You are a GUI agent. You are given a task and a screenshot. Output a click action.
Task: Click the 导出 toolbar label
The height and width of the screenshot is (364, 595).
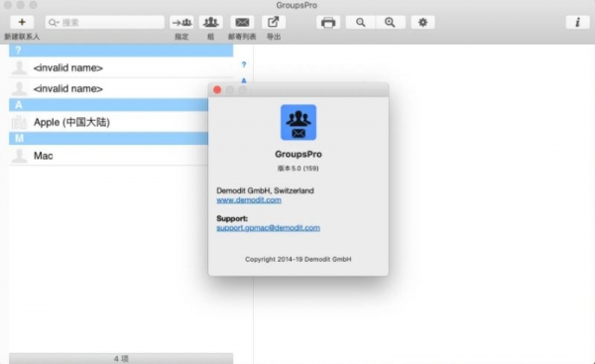click(274, 37)
